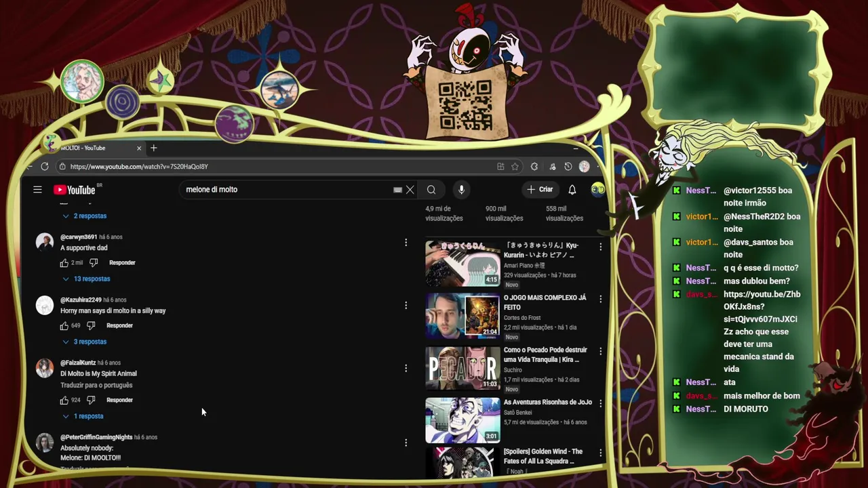868x488 pixels.
Task: Go to YouTube home via logo
Action: pos(75,190)
